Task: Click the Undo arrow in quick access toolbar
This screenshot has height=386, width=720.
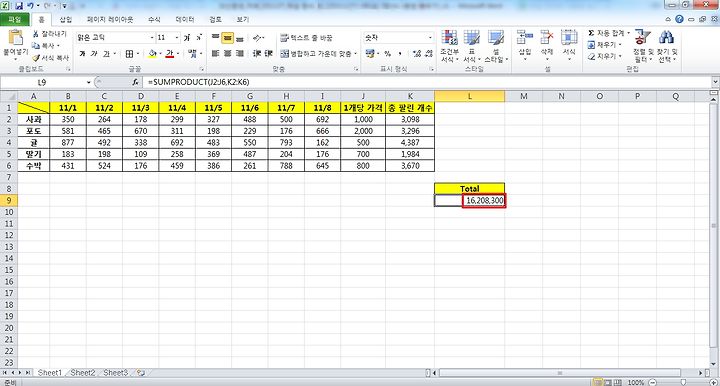Action: (x=30, y=6)
